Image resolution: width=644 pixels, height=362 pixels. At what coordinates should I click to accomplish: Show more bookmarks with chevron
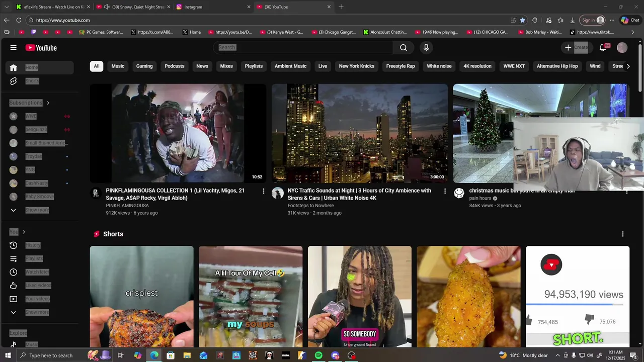pos(633,32)
